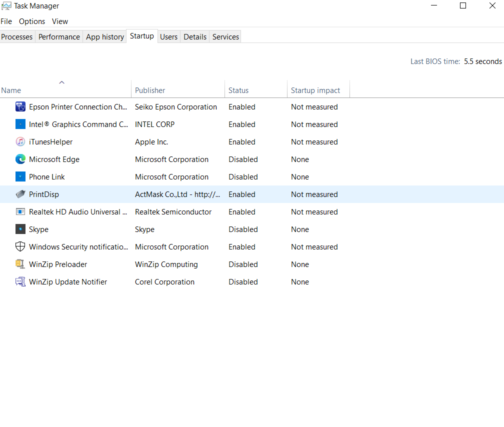Close the Task Manager window
Image resolution: width=504 pixels, height=427 pixels.
pyautogui.click(x=492, y=5)
